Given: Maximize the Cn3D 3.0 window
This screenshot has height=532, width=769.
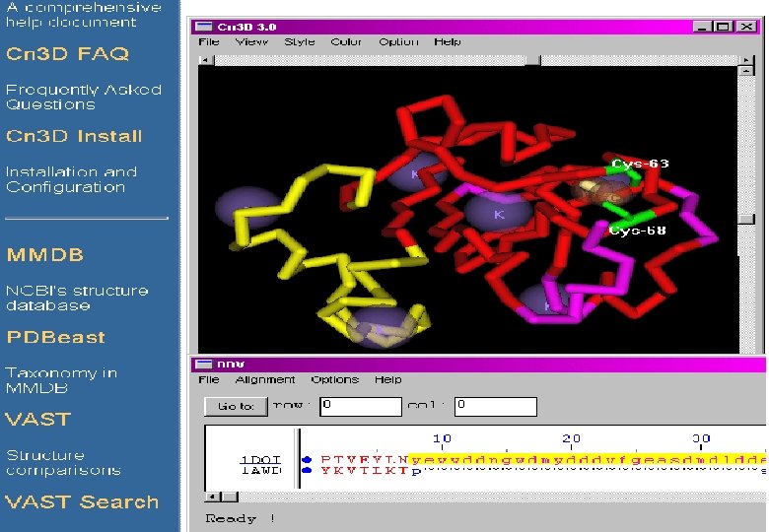Looking at the screenshot, I should 724,27.
